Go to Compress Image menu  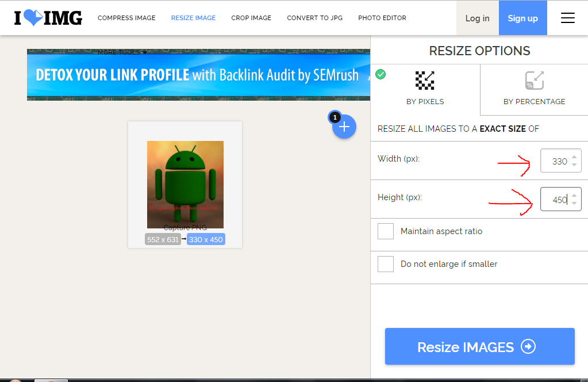click(x=126, y=18)
